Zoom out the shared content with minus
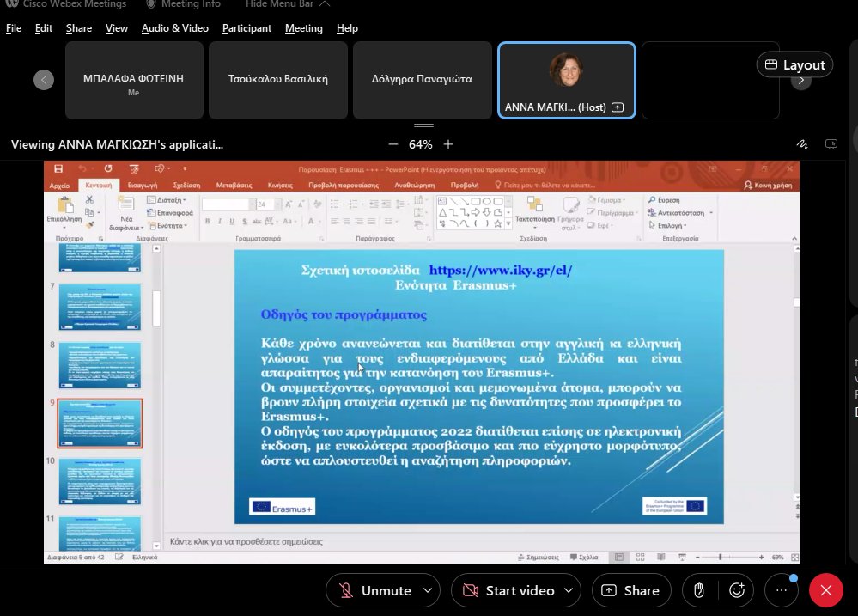 point(393,144)
